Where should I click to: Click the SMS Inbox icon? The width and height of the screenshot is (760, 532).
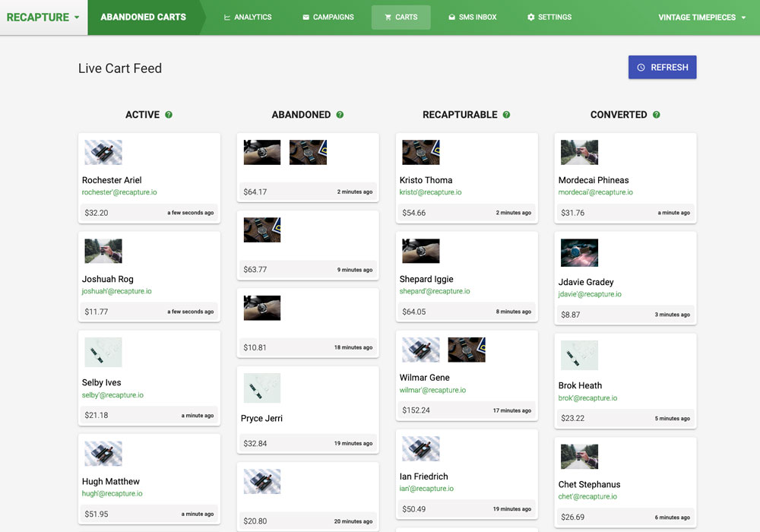[451, 17]
